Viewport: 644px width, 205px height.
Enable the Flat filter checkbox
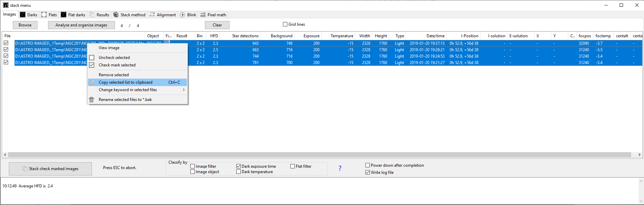pyautogui.click(x=293, y=166)
